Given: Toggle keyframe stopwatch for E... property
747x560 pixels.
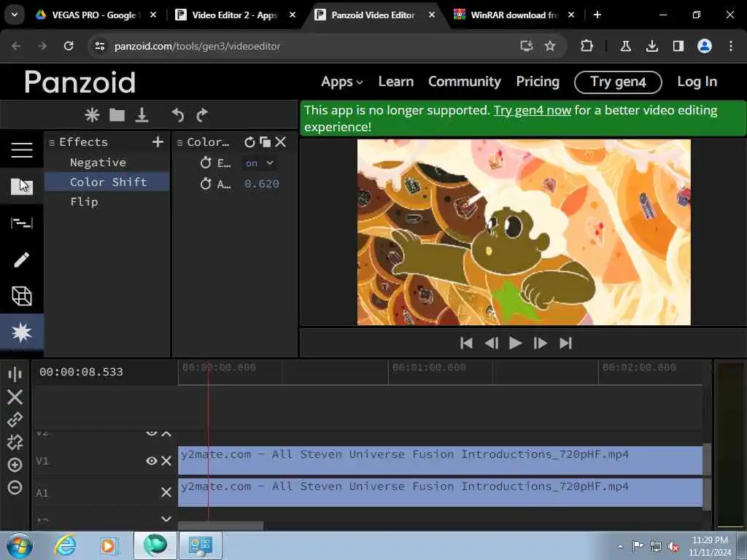Looking at the screenshot, I should click(x=206, y=163).
